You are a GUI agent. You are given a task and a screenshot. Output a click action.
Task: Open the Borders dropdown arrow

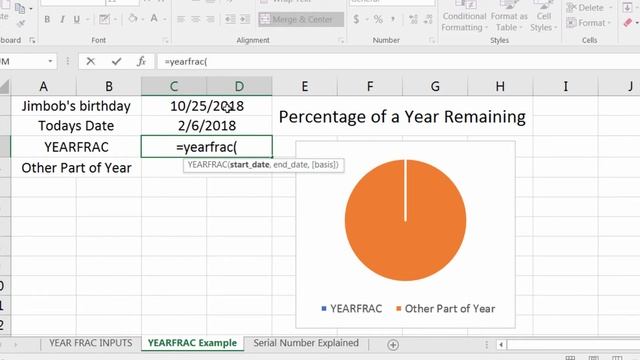click(116, 20)
